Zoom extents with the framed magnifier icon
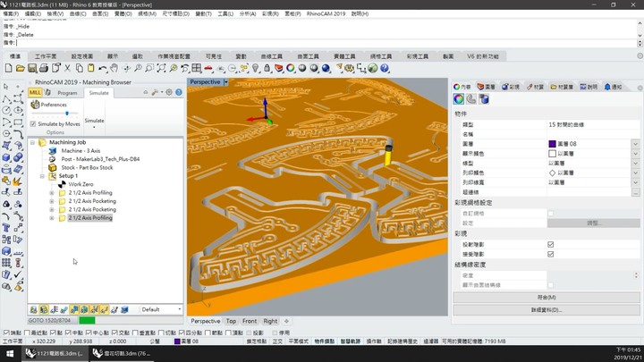 (161, 68)
